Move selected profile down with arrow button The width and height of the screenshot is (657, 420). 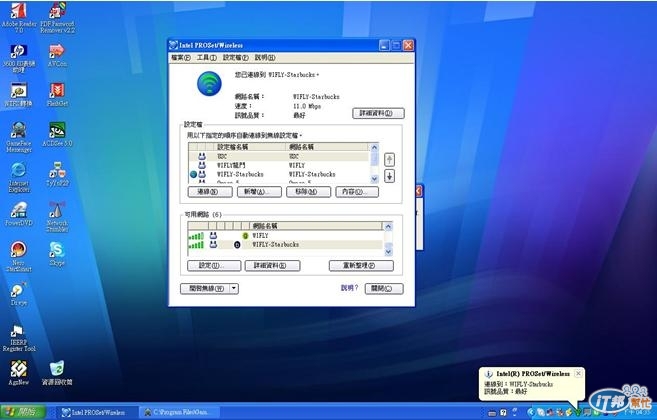coord(389,176)
